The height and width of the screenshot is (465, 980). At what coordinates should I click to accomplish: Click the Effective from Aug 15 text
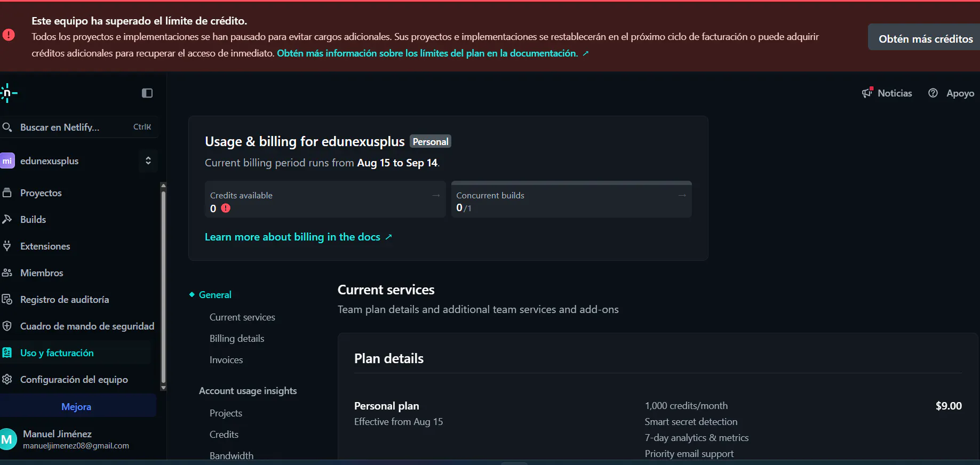click(399, 422)
